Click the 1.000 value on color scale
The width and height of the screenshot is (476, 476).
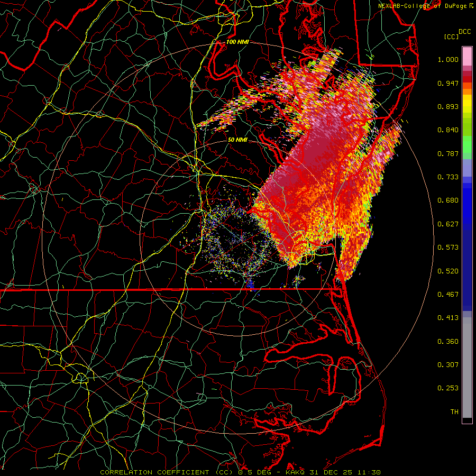click(448, 59)
